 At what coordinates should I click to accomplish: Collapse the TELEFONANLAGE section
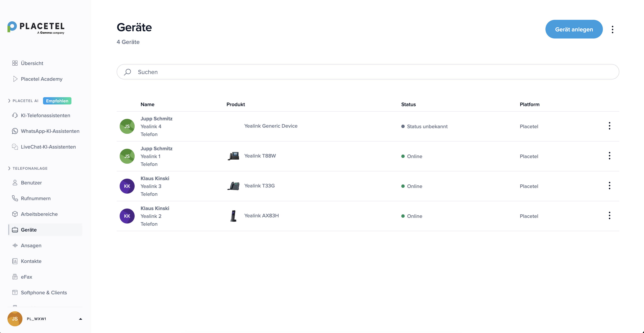click(9, 168)
